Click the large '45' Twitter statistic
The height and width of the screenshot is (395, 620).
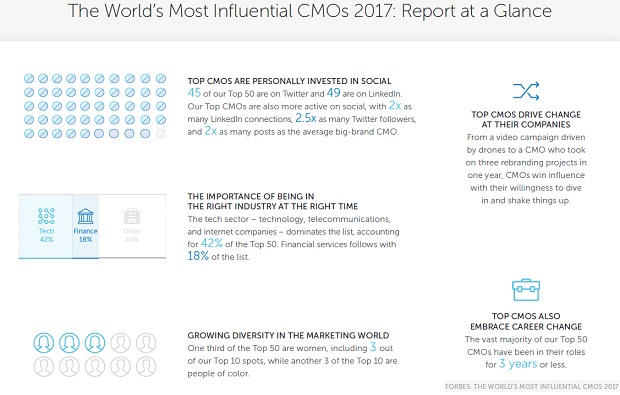pos(194,93)
